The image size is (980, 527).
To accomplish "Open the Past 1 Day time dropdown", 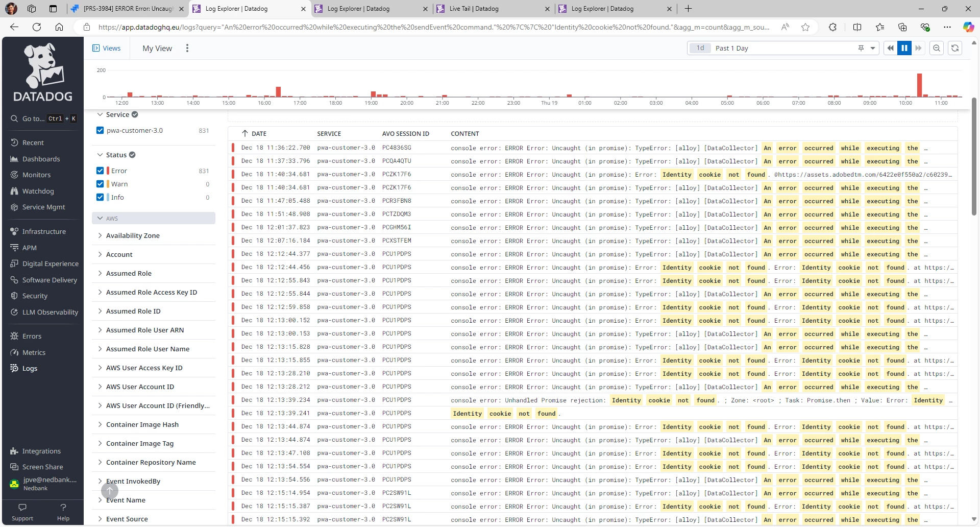I will 783,48.
